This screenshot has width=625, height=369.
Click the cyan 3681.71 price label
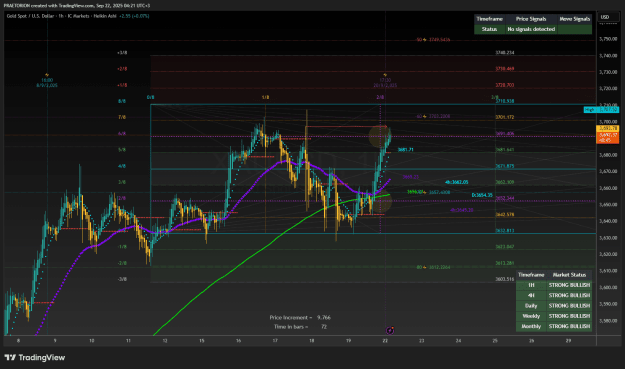[x=405, y=150]
